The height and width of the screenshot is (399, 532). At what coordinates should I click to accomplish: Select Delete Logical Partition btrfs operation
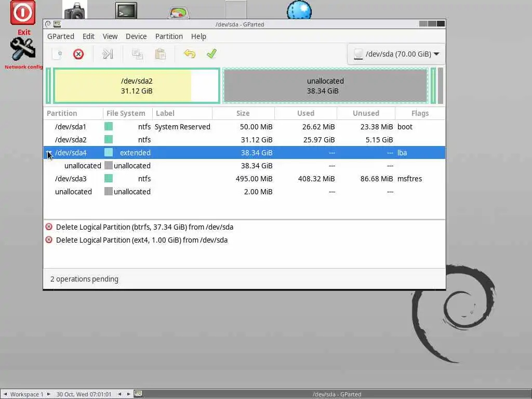[x=244, y=227]
